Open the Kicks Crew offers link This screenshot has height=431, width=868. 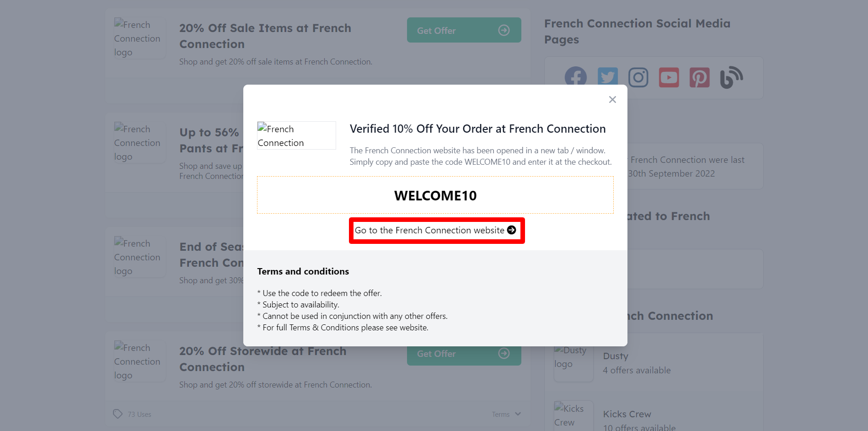639,420
